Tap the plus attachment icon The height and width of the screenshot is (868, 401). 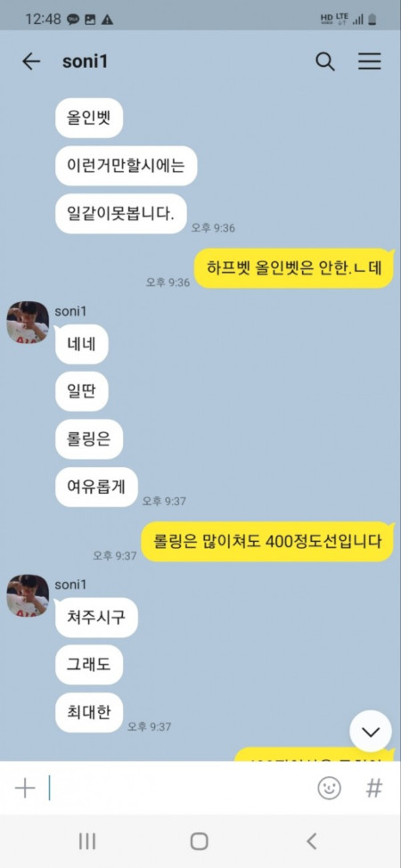(25, 788)
